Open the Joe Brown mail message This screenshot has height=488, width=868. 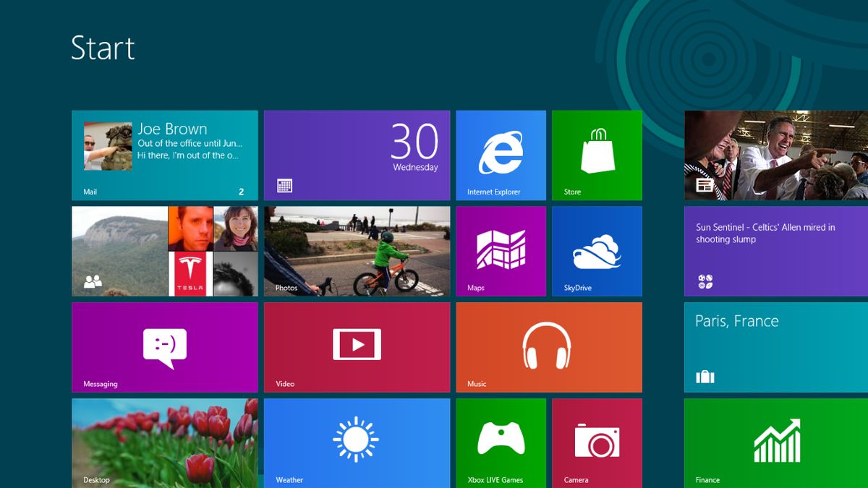(165, 155)
